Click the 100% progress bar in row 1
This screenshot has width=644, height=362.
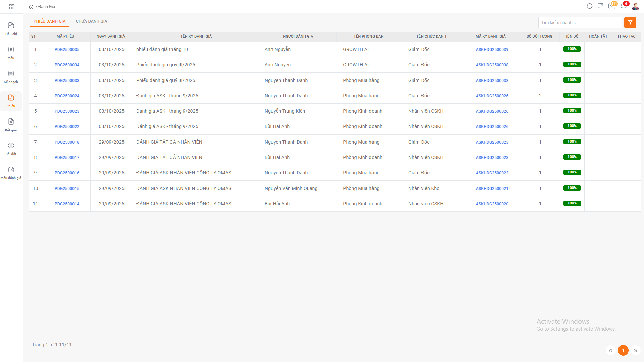click(x=572, y=49)
